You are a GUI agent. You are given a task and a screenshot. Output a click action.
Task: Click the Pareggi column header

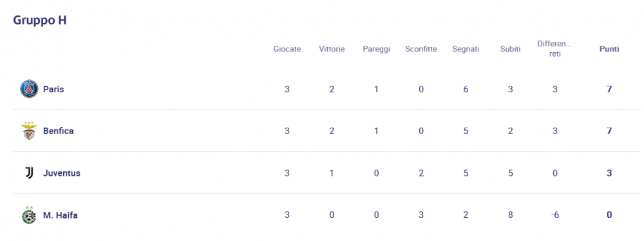tap(376, 49)
